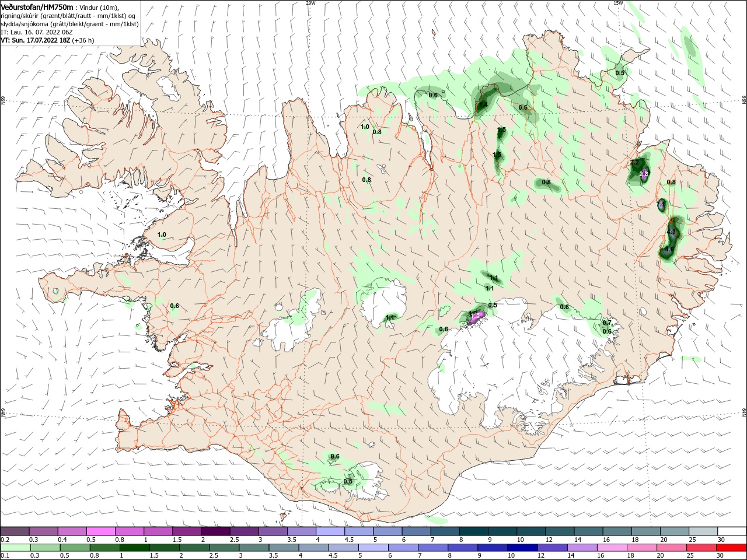Pick the pale green swatch between 0.1 and 0.3
Viewport: 747px width, 560px height.
pos(15,548)
